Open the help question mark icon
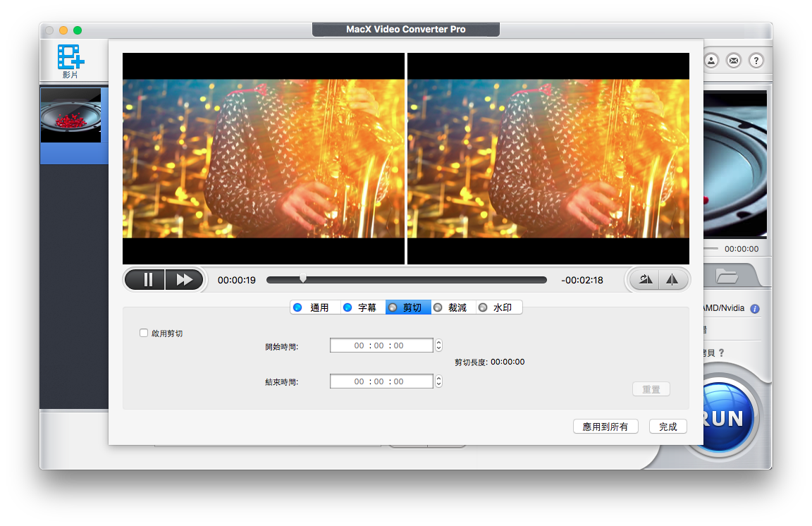The image size is (812, 526). click(x=756, y=61)
